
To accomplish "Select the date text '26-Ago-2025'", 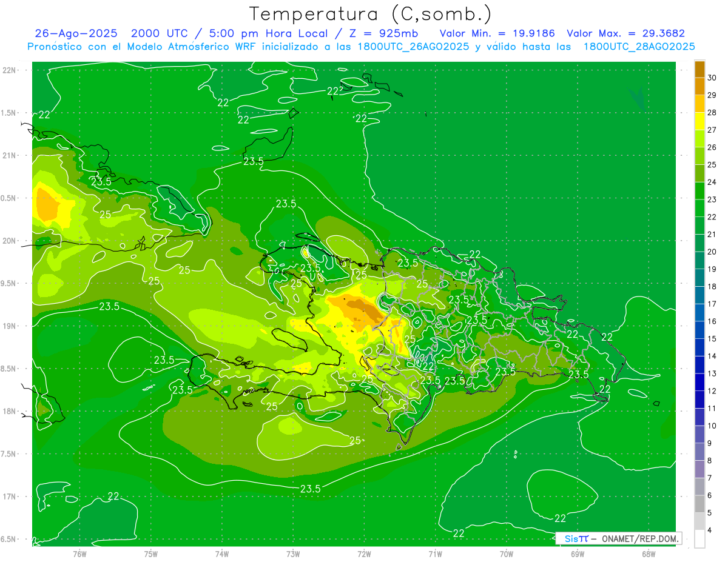I will pos(76,33).
